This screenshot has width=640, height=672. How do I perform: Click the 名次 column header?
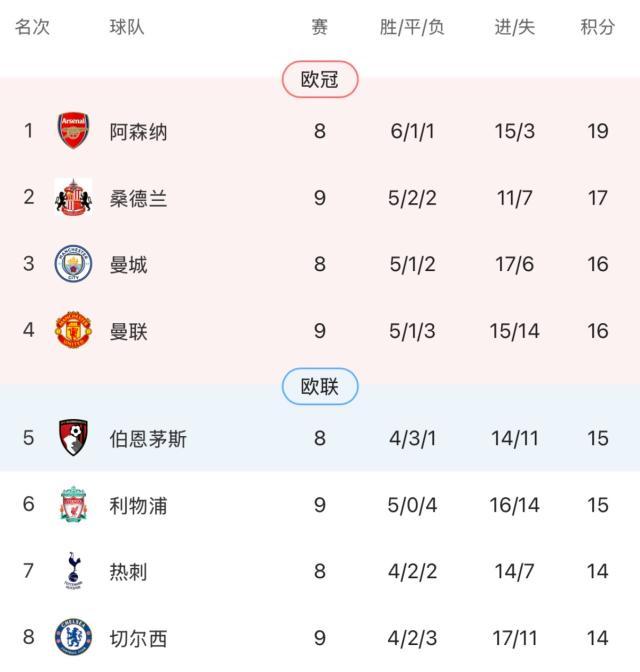point(32,27)
